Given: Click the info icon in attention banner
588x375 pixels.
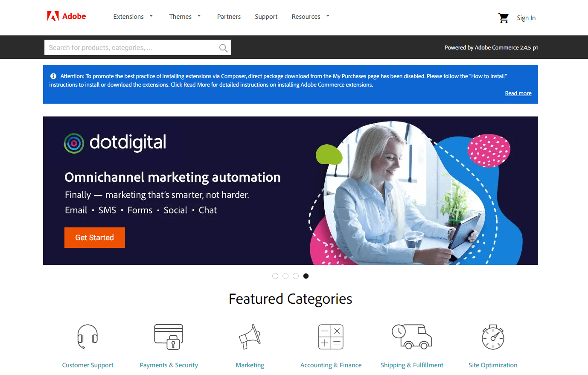Looking at the screenshot, I should [53, 76].
